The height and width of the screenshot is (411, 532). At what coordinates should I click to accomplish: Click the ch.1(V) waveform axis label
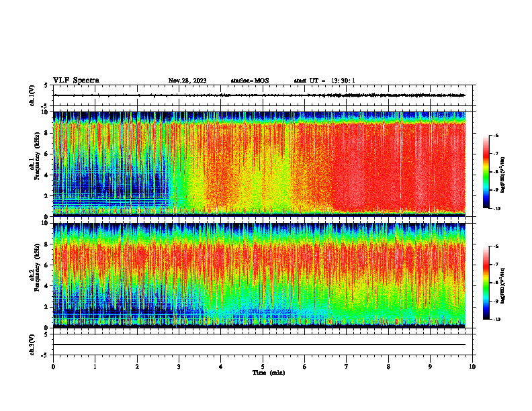point(32,95)
